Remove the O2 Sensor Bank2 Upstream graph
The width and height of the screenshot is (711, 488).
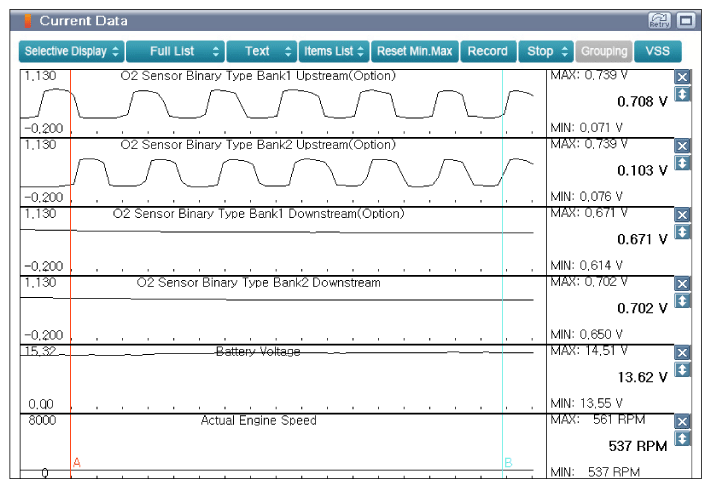pyautogui.click(x=682, y=146)
